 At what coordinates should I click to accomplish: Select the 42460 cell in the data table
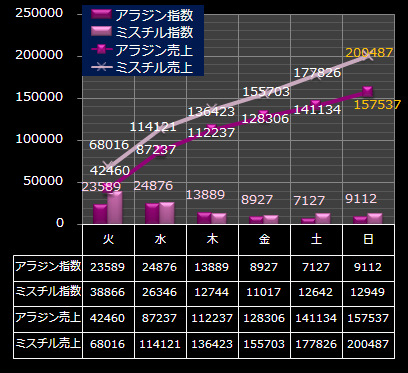108,318
